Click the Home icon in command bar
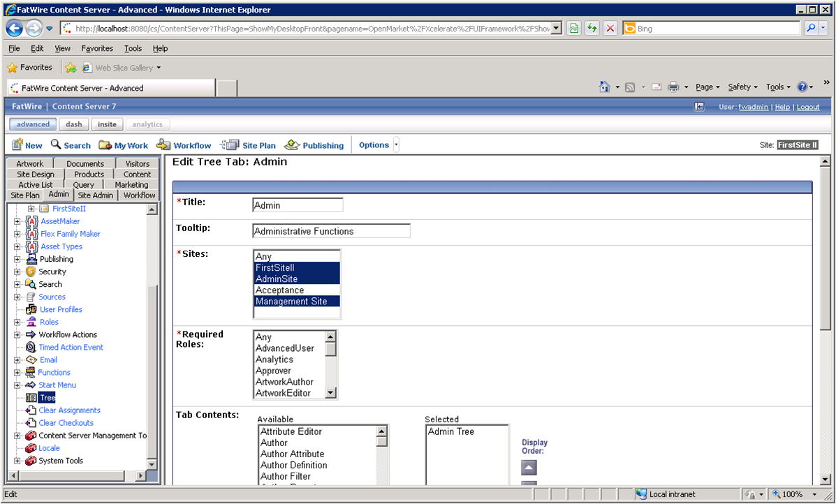This screenshot has width=836, height=504. click(x=605, y=87)
